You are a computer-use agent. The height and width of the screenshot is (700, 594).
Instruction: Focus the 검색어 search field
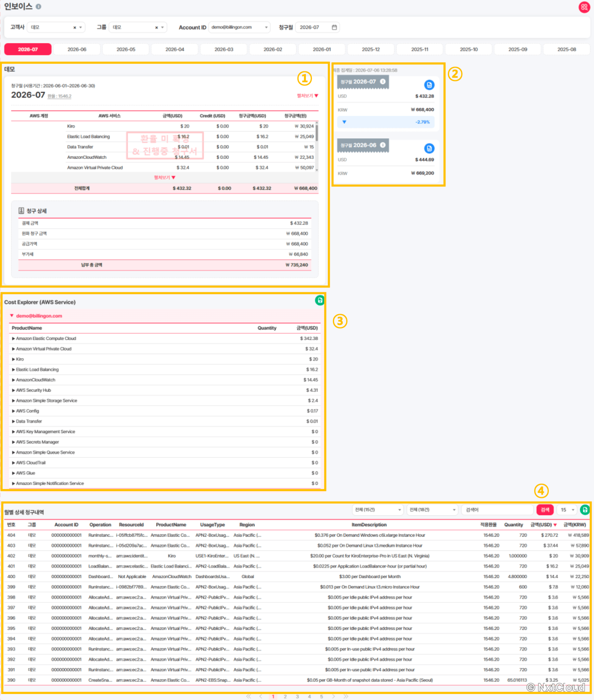[x=498, y=510]
